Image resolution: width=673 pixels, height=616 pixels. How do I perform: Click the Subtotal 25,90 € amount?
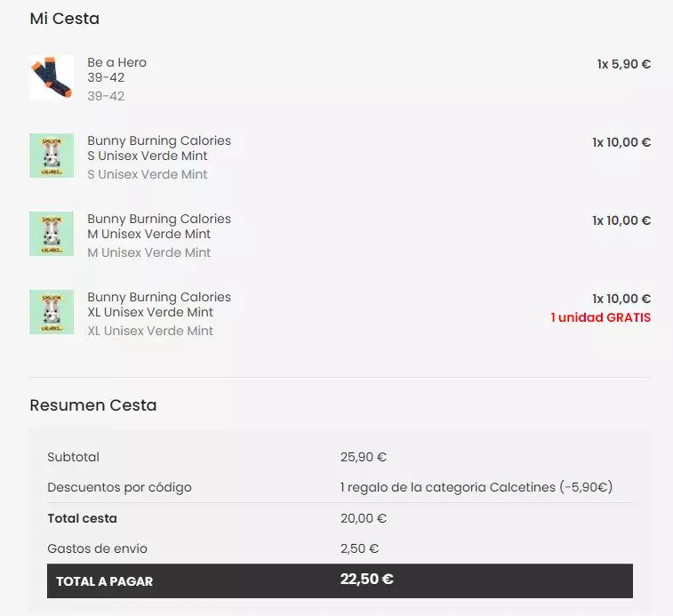(x=364, y=457)
